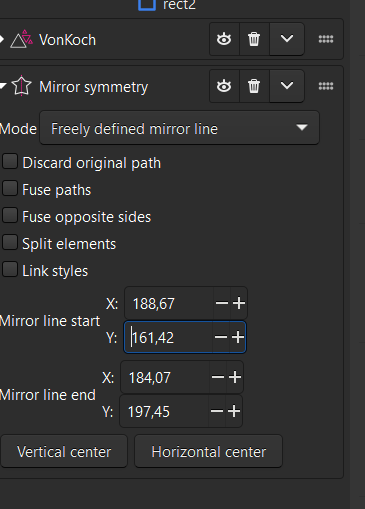Enable Fuse opposite sides

tap(10, 215)
